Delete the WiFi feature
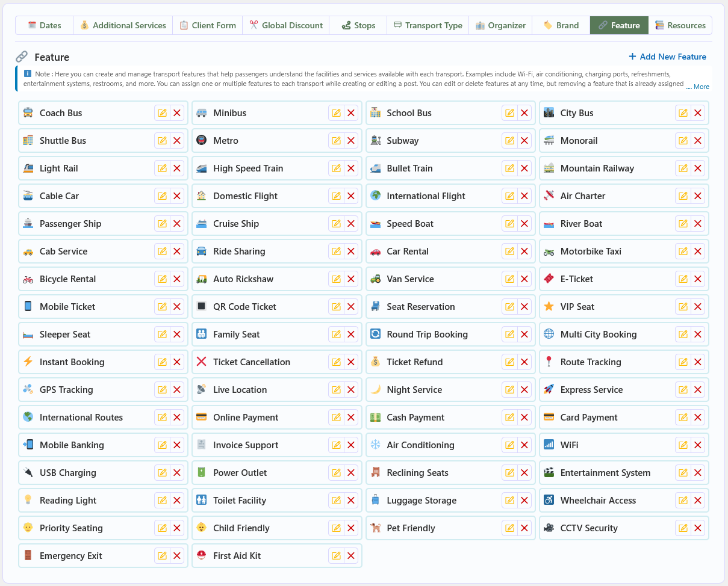 (x=698, y=445)
